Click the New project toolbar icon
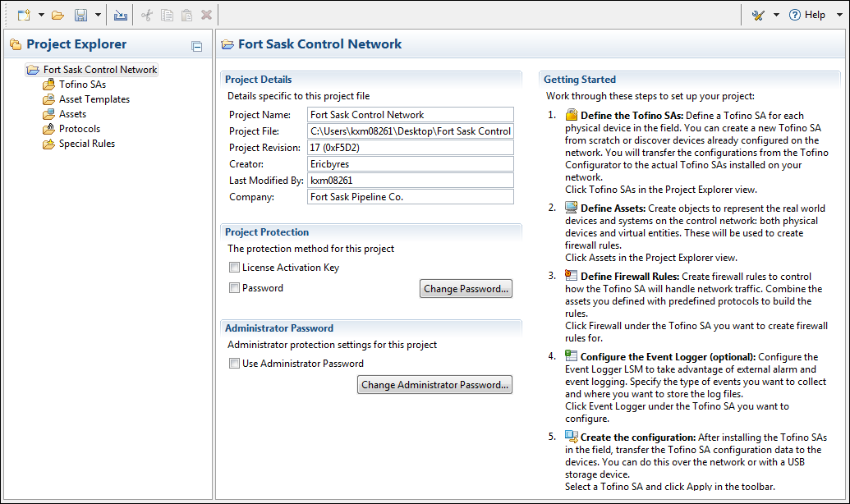The width and height of the screenshot is (850, 504). point(24,15)
